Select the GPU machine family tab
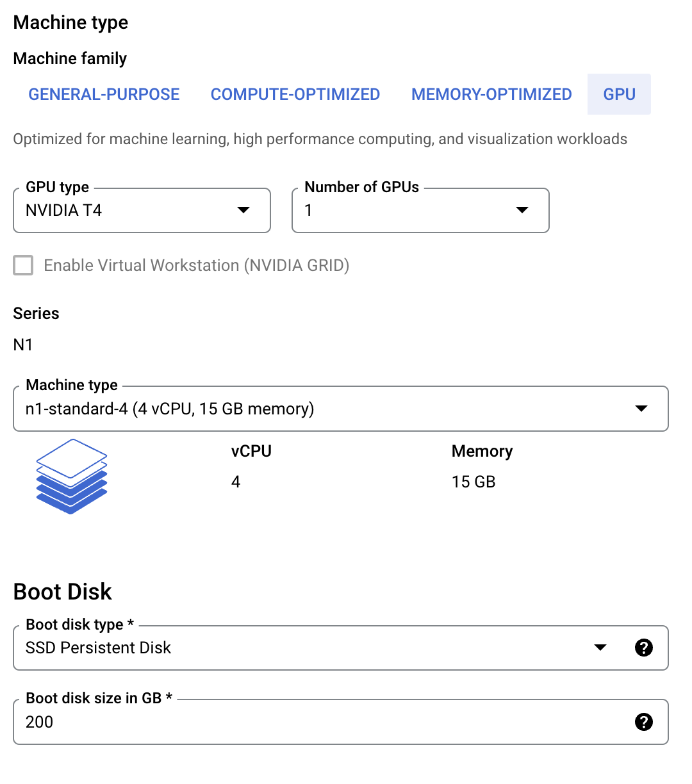Viewport: 692px width, 784px height. (x=619, y=94)
